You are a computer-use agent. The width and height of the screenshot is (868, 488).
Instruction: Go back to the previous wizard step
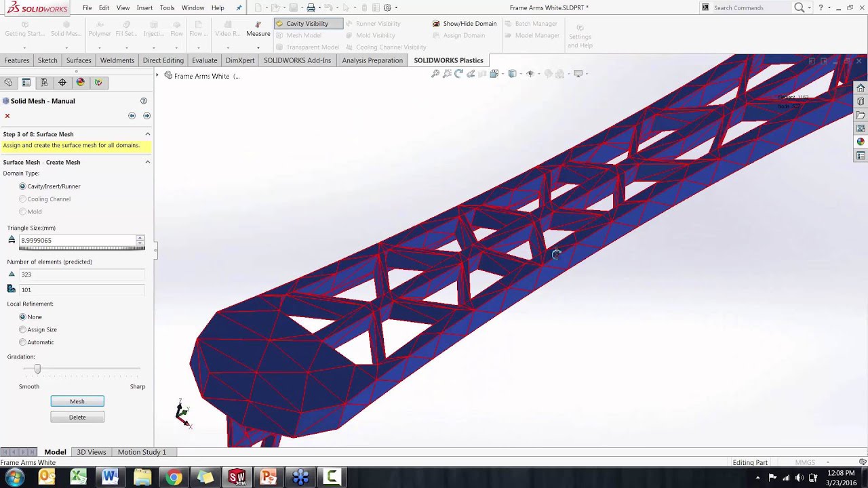click(x=132, y=116)
